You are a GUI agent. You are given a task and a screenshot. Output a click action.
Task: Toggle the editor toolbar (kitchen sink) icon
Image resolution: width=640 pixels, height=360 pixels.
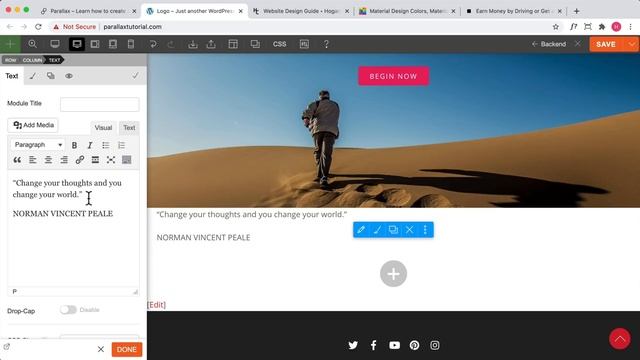coord(127,160)
